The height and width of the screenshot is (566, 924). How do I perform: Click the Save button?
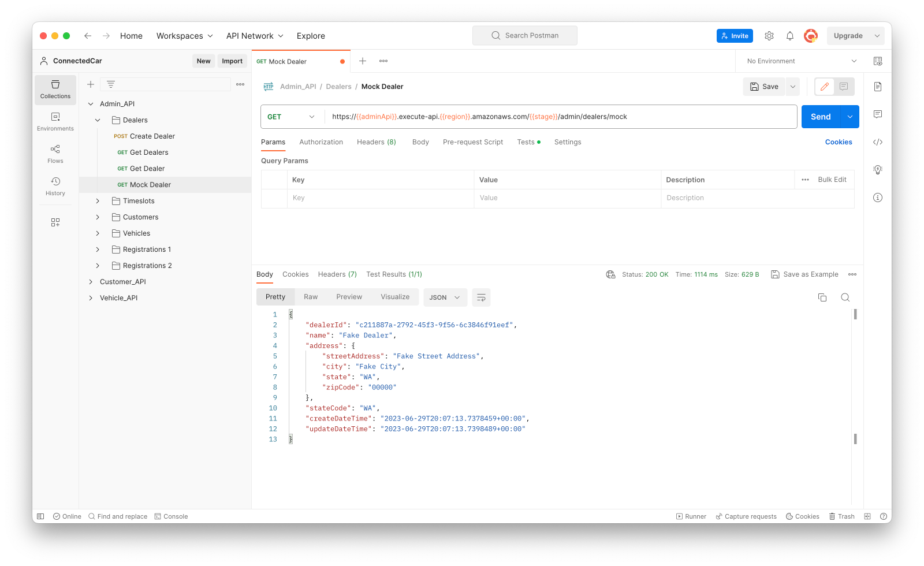click(764, 87)
